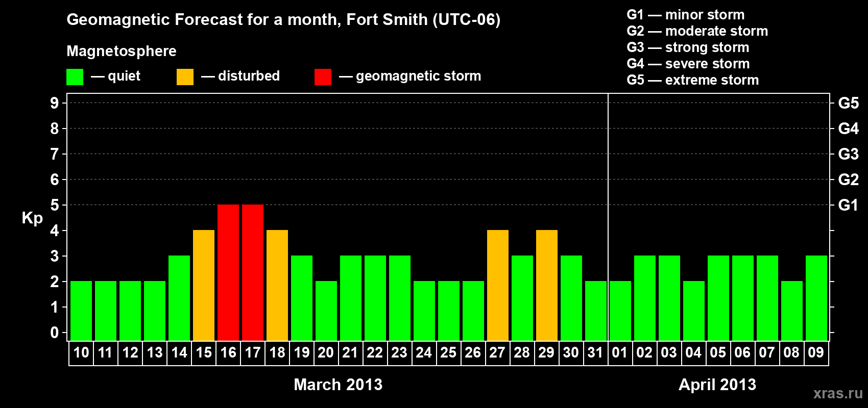Click 'G4 — severe storm' legend text
The image size is (868, 408).
coord(688,64)
